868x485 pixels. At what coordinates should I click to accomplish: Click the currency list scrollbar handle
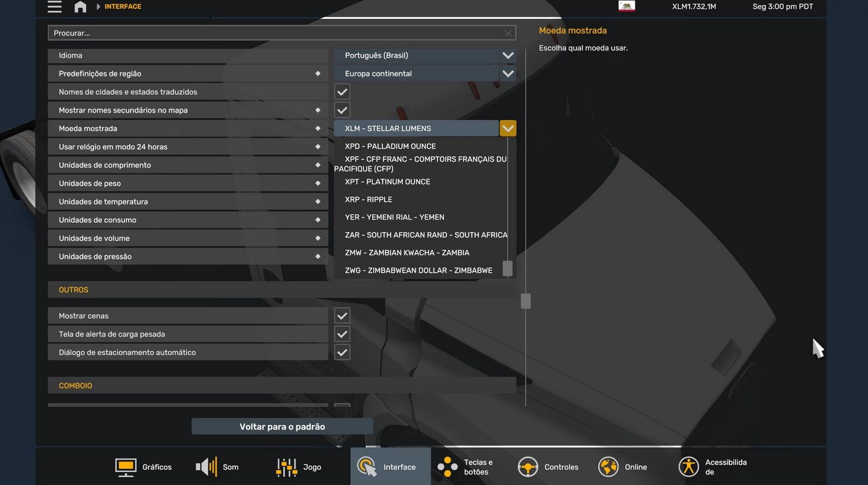[x=507, y=268]
